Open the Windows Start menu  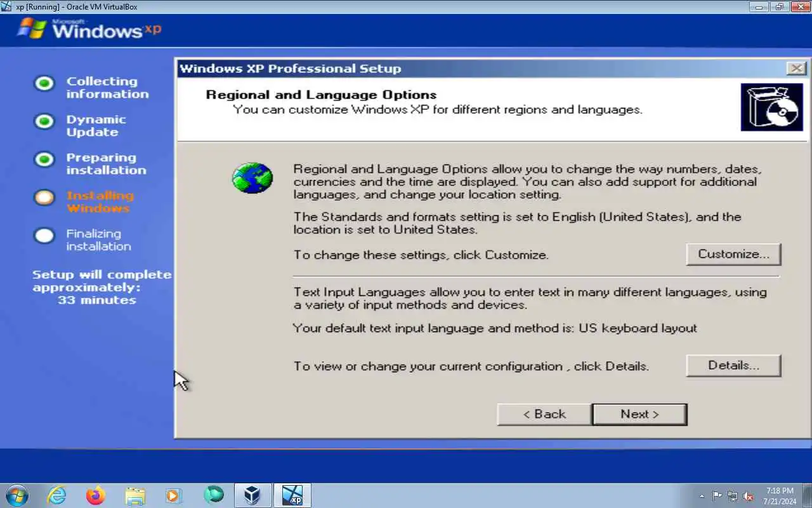[x=16, y=495]
